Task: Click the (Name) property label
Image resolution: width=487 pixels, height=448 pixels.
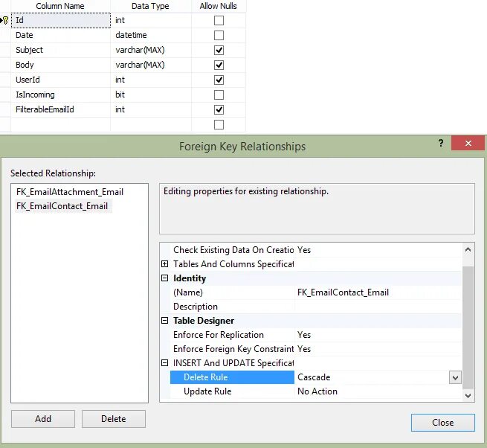Action: click(188, 292)
